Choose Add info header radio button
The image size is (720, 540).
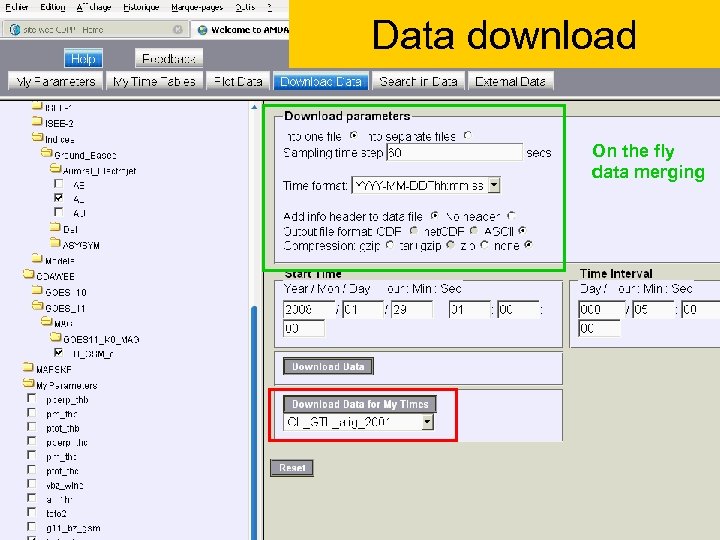coord(434,215)
